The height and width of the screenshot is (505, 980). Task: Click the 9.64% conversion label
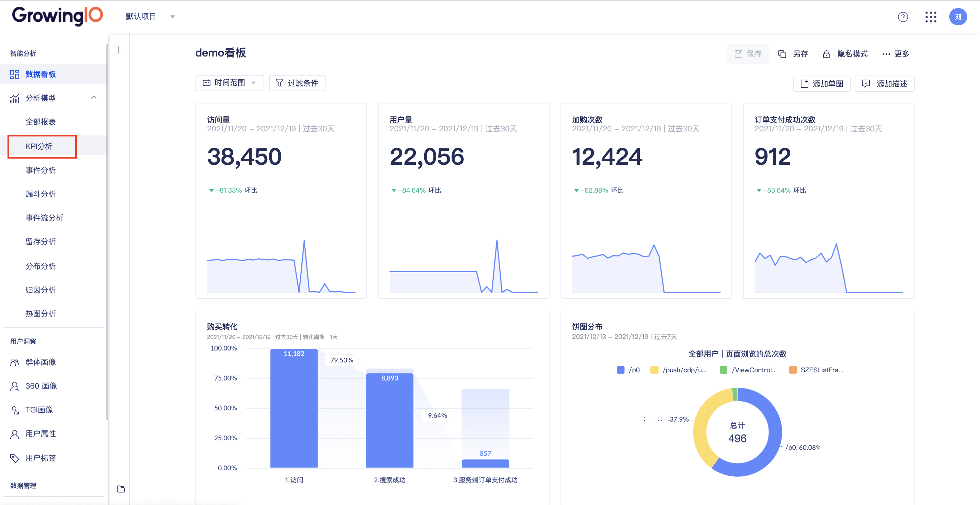pos(438,416)
